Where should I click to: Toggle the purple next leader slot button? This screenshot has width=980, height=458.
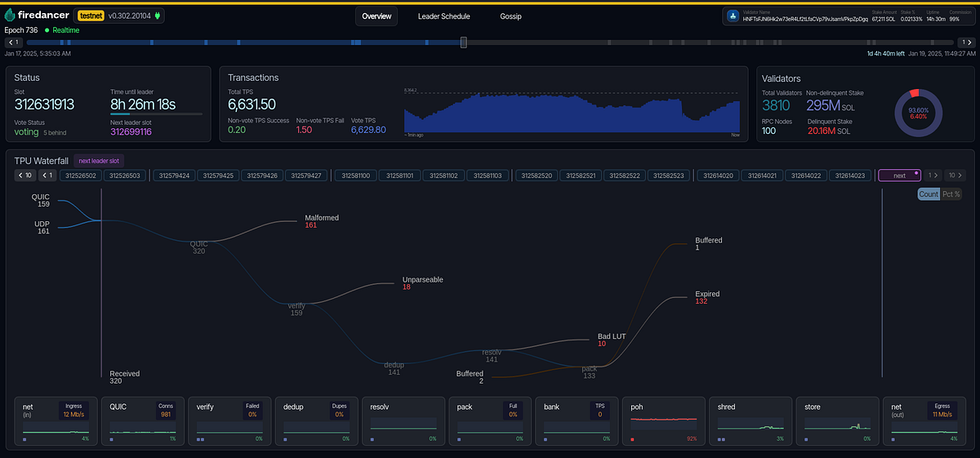coord(898,175)
